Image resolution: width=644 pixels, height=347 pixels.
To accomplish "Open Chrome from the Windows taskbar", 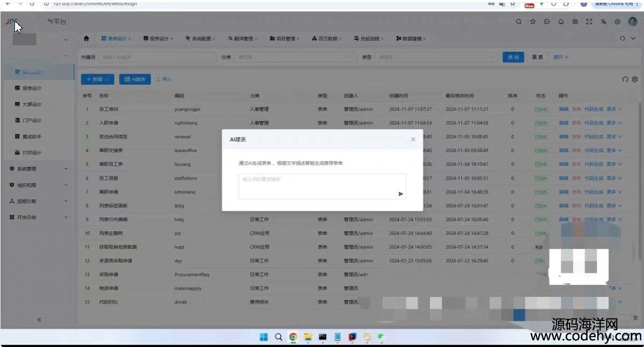I will point(293,337).
